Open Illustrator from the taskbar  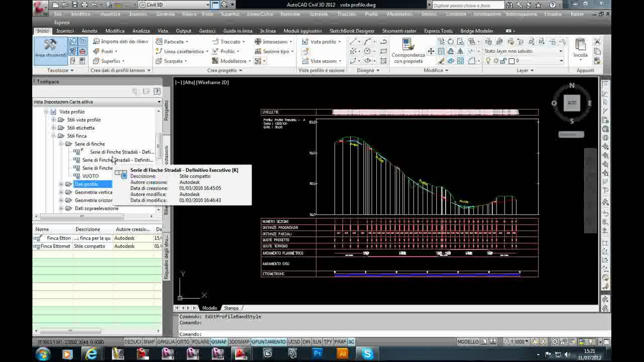coord(343,354)
